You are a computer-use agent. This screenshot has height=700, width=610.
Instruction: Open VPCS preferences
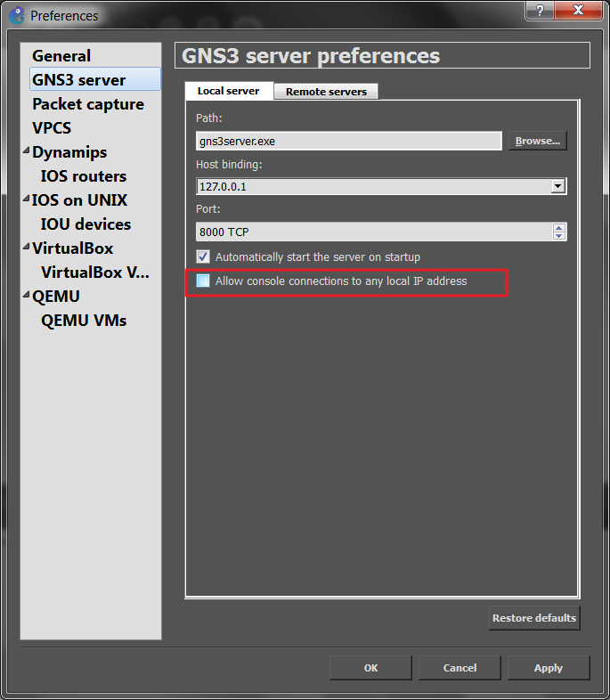(x=52, y=128)
